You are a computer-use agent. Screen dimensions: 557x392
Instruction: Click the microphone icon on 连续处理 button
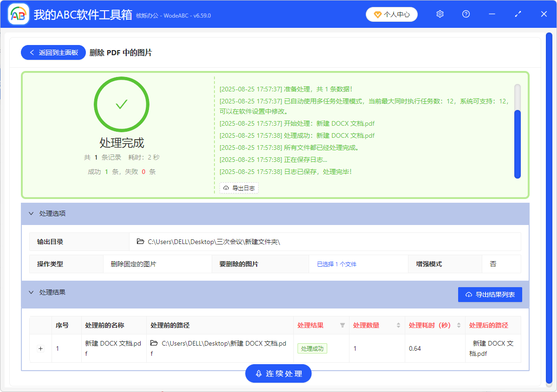259,373
